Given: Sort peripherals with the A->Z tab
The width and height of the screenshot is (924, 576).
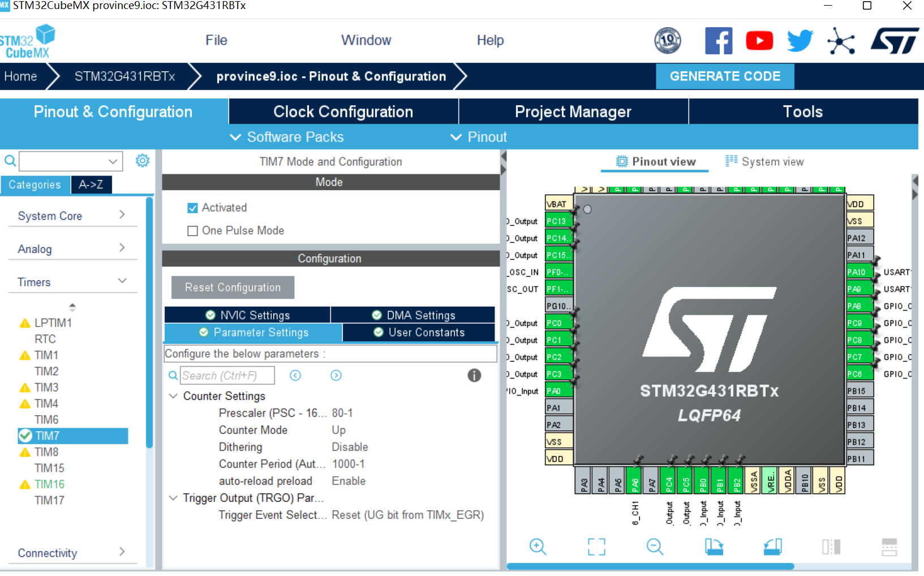Looking at the screenshot, I should pyautogui.click(x=91, y=184).
